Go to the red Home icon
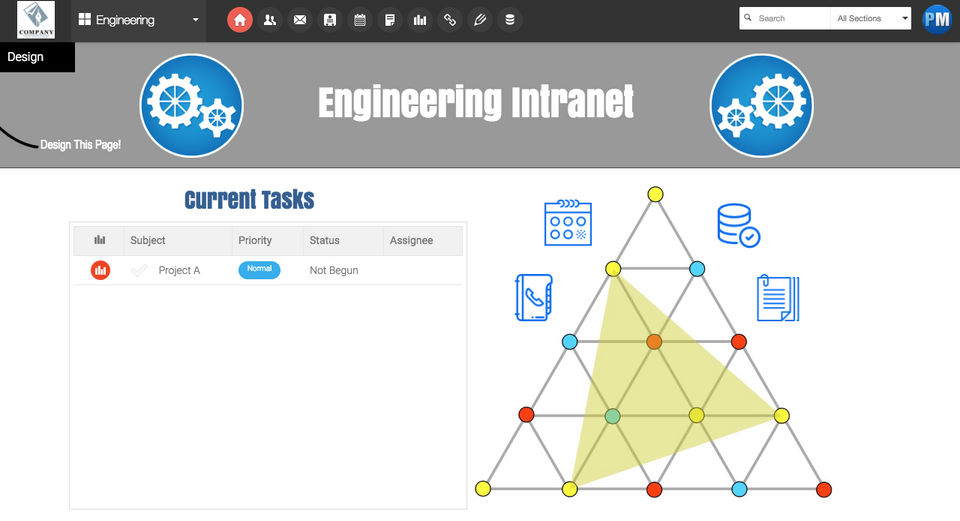The width and height of the screenshot is (960, 521). [x=239, y=20]
